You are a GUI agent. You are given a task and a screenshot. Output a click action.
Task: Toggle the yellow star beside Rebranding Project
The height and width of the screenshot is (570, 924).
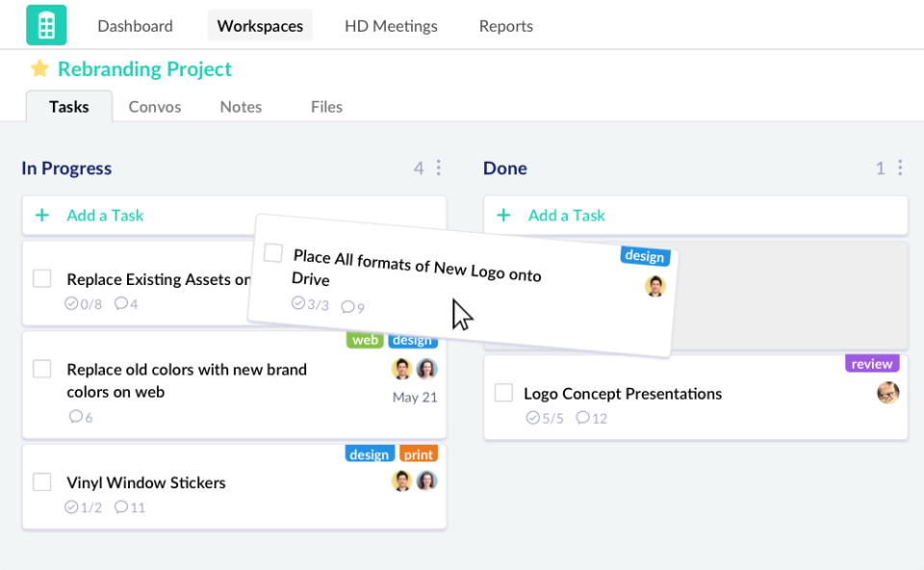pyautogui.click(x=39, y=69)
